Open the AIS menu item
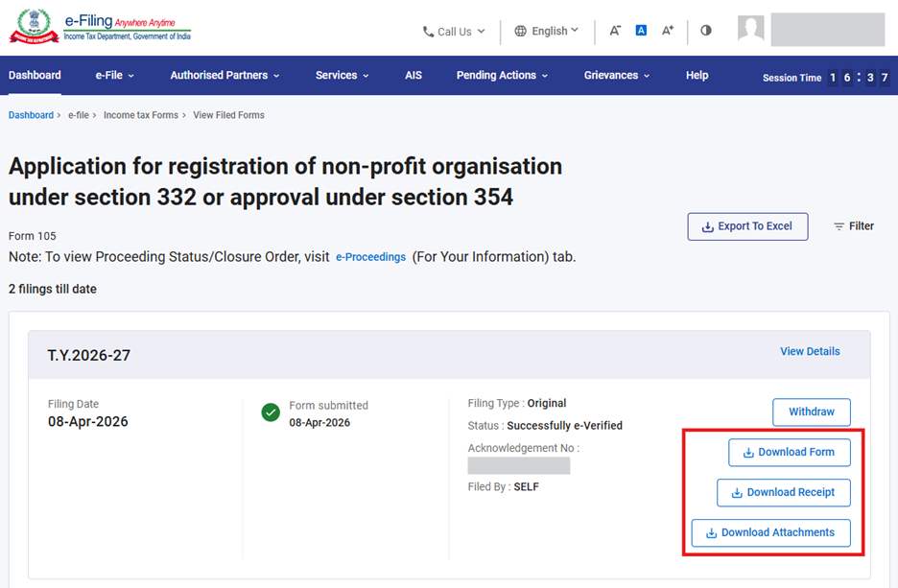898x588 pixels. pyautogui.click(x=413, y=76)
